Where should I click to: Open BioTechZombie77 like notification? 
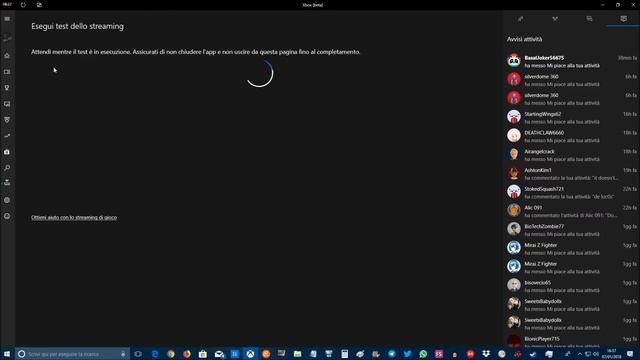click(x=571, y=230)
